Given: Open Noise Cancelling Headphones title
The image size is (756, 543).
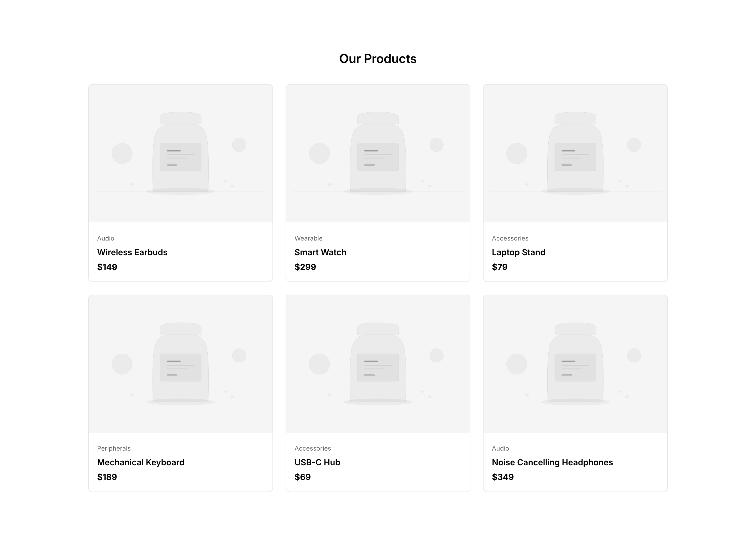Looking at the screenshot, I should tap(552, 462).
